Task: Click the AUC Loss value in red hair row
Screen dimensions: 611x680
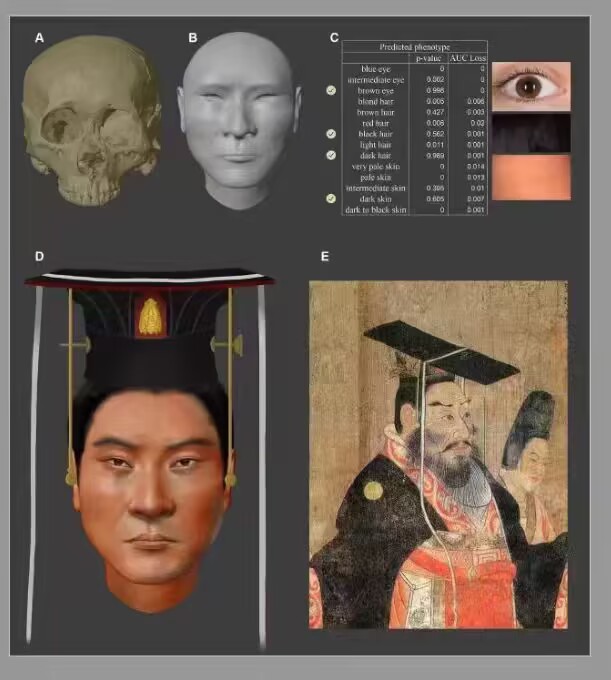Action: tap(477, 123)
